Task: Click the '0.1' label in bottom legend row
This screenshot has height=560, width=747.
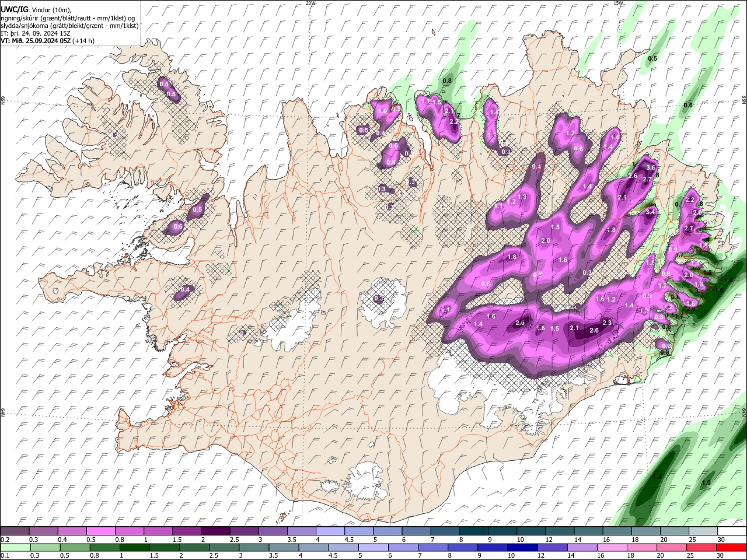Action: (5, 555)
